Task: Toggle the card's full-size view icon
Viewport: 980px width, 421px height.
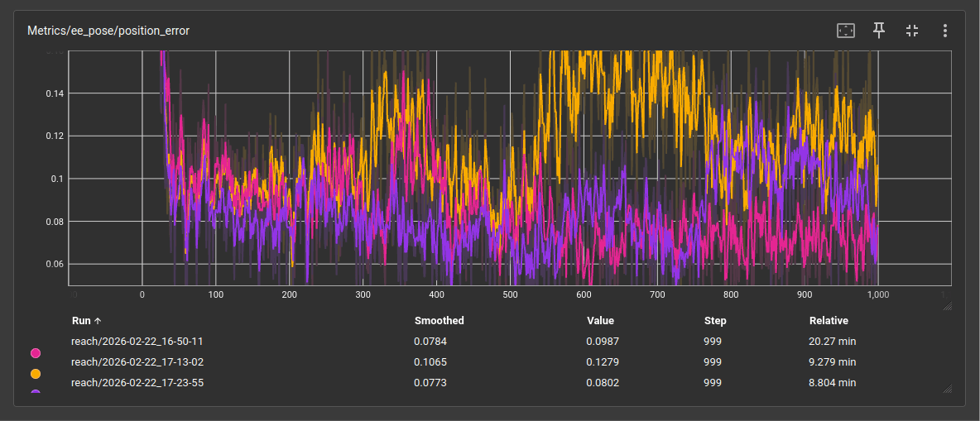Action: click(912, 31)
